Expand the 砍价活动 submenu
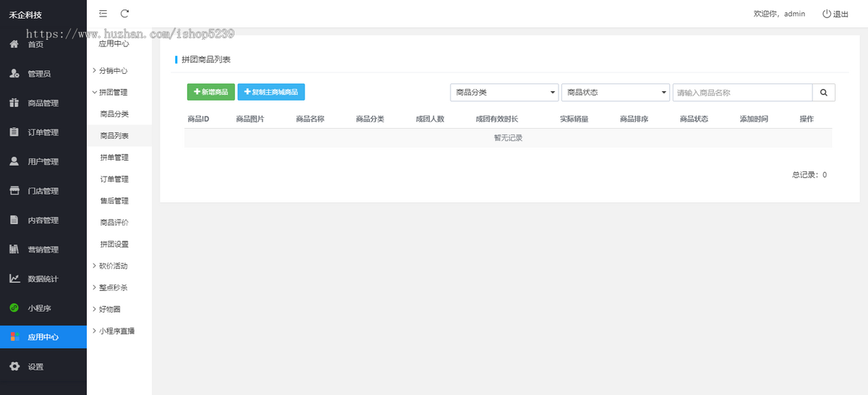868x395 pixels. click(119, 266)
